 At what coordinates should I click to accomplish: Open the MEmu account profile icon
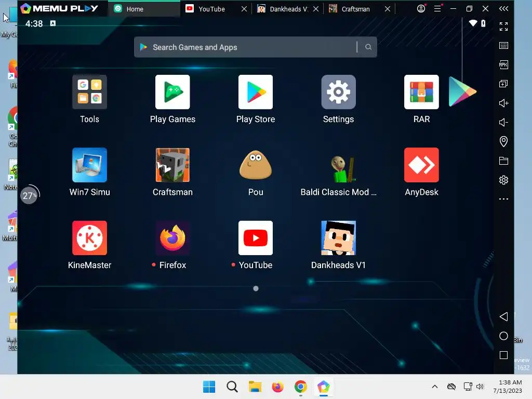point(421,8)
